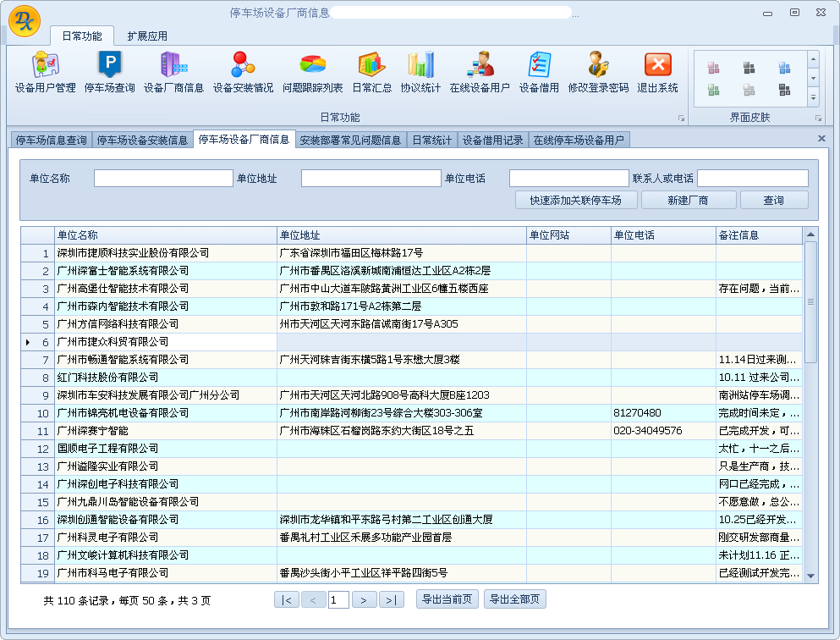Open 设备用户管理 from the ribbon
The image size is (840, 640).
click(46, 72)
